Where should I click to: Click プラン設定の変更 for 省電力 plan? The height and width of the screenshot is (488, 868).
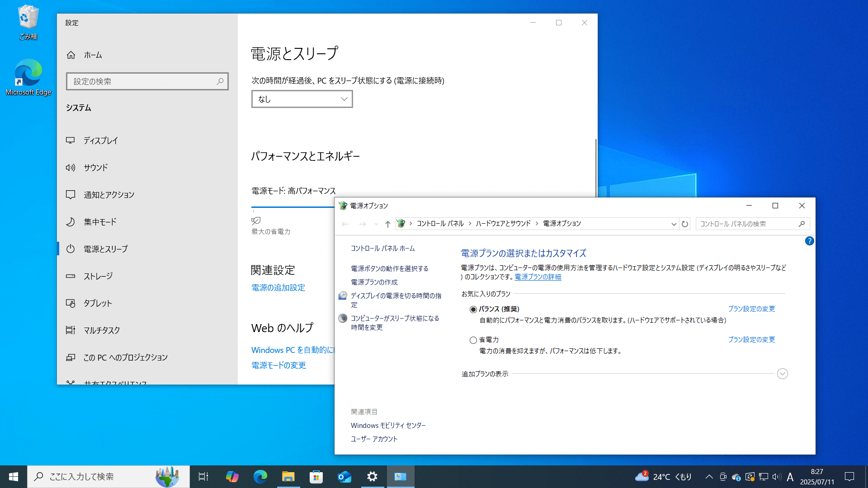tap(751, 340)
